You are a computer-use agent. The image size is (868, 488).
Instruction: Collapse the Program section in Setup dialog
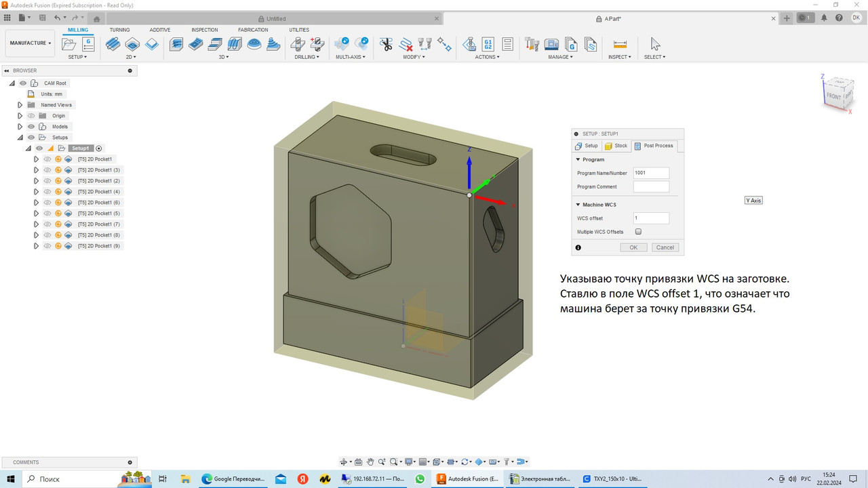click(578, 159)
